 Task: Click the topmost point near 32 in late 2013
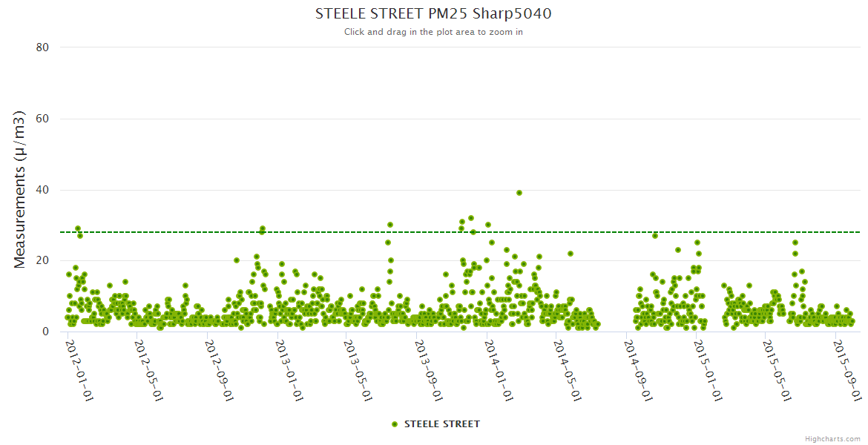click(471, 218)
